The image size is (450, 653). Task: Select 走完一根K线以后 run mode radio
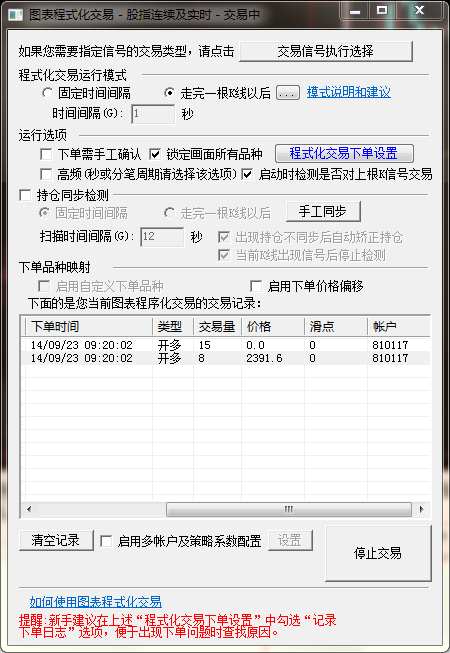point(169,93)
